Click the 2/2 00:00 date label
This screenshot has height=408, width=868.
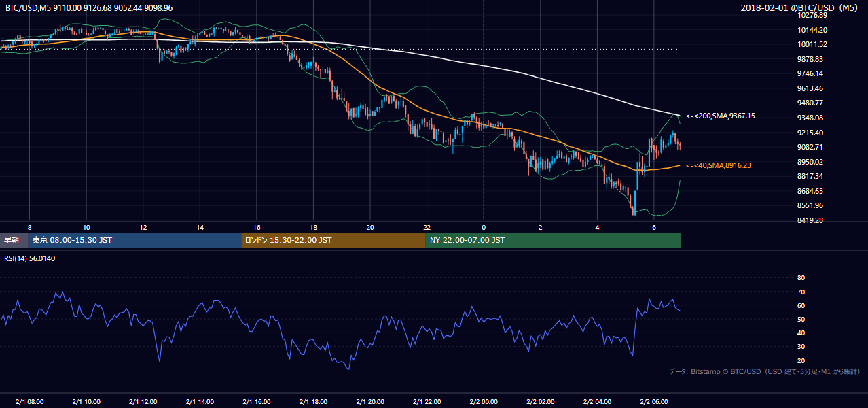click(484, 401)
